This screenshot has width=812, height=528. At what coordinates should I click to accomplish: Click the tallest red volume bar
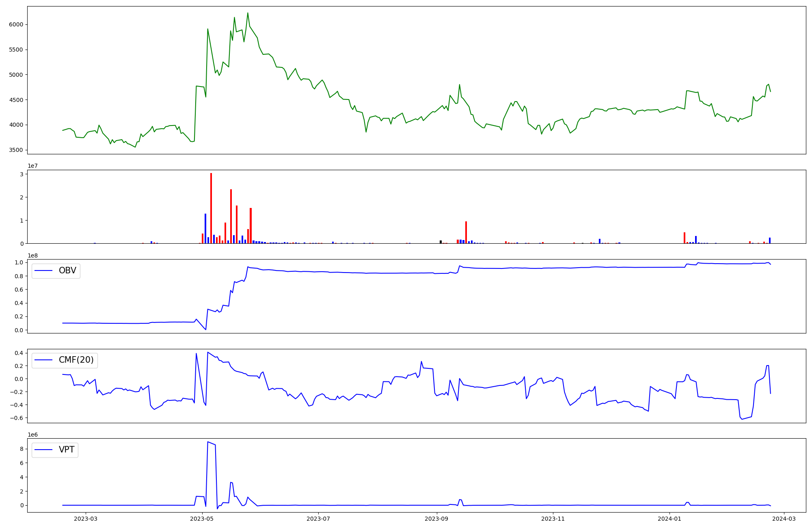[211, 208]
